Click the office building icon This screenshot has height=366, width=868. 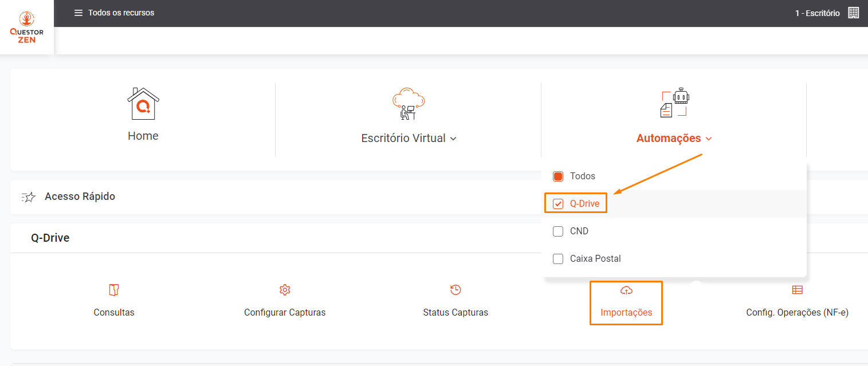click(854, 13)
